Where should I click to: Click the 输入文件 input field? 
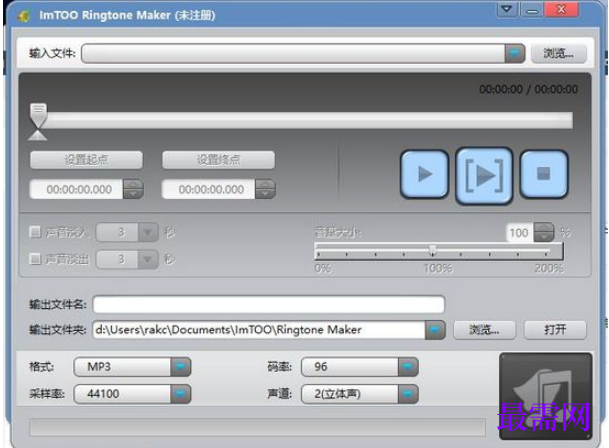(x=293, y=53)
